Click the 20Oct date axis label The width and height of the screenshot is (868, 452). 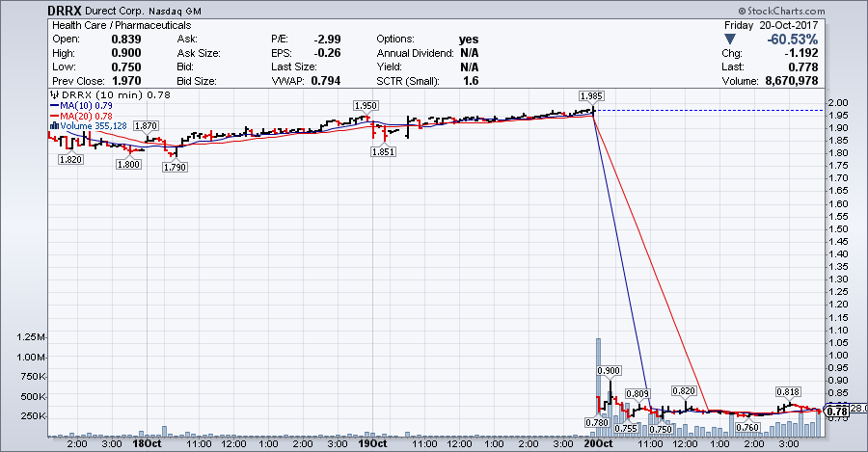[x=598, y=443]
